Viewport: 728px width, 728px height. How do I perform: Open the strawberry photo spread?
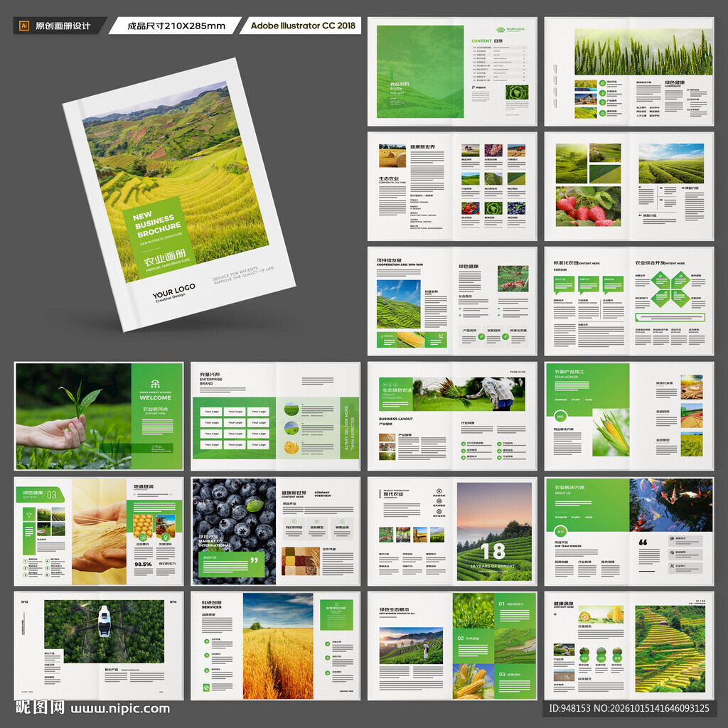click(629, 186)
